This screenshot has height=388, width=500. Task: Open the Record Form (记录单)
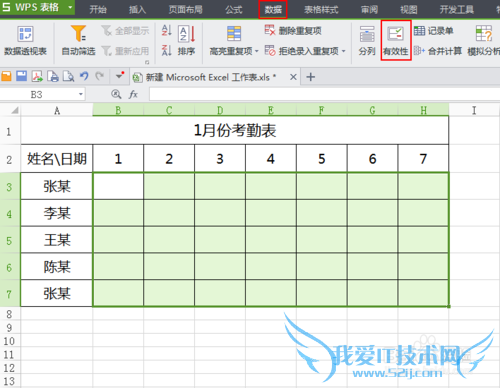(x=434, y=31)
